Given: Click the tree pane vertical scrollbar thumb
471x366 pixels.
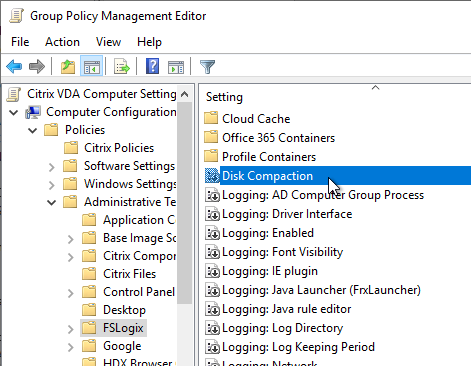Looking at the screenshot, I should coord(184,203).
